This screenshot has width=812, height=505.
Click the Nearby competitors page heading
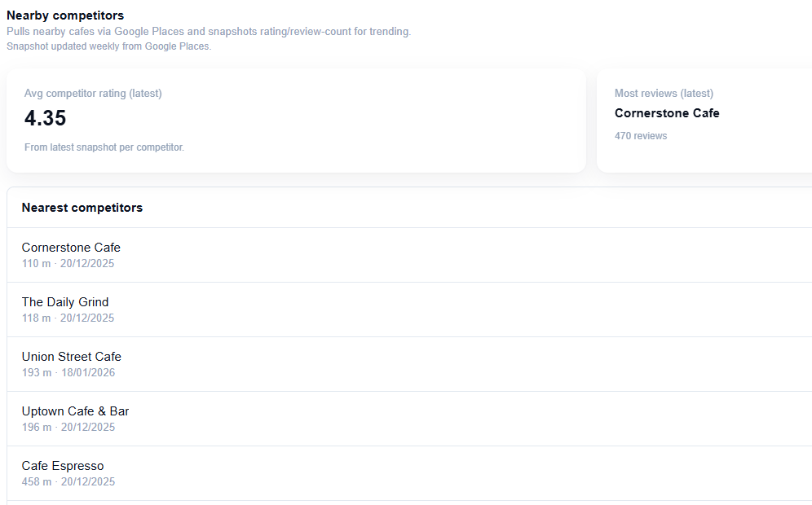[x=65, y=15]
